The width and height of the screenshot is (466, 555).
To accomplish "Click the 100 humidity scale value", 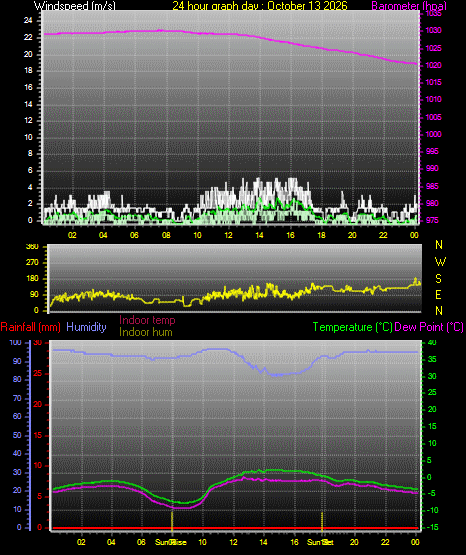I will pyautogui.click(x=16, y=342).
